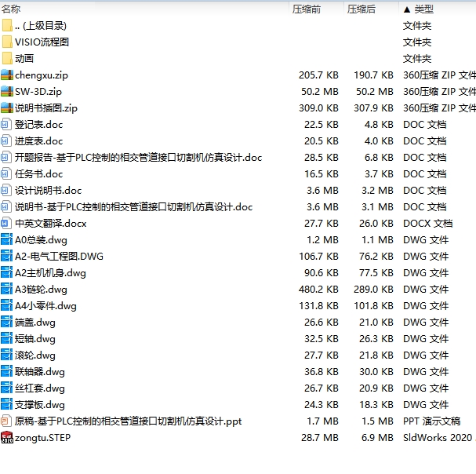
Task: Click the 联轴器.dwg drawing icon
Action: (x=7, y=372)
